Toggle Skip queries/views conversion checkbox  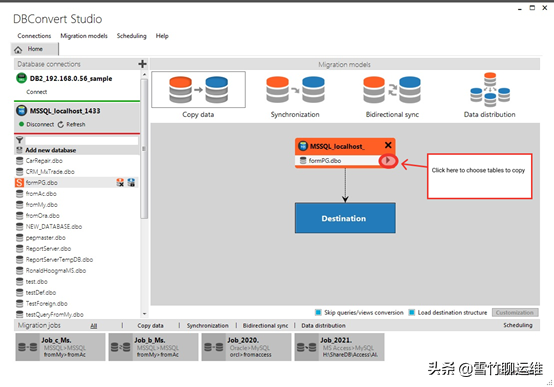[x=318, y=312]
